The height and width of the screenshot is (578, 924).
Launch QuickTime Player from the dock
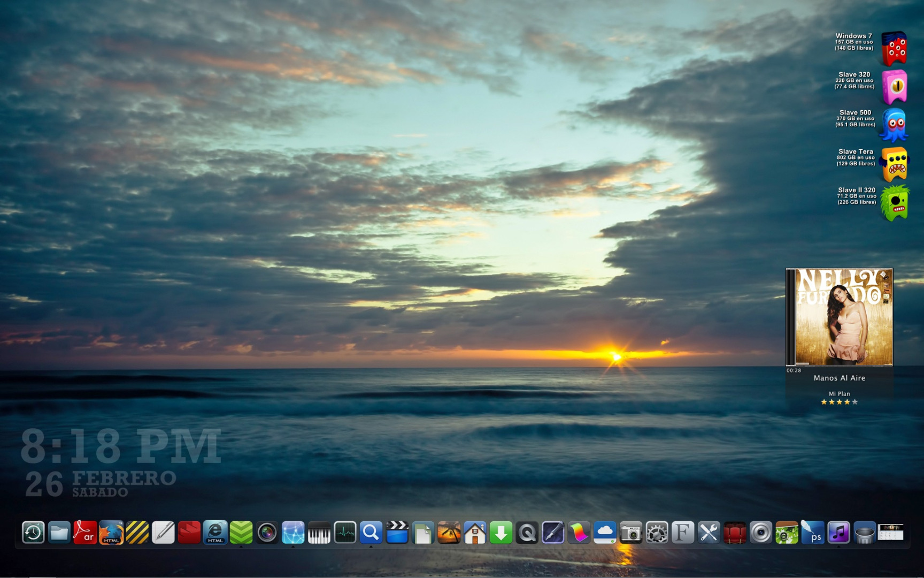coord(527,533)
